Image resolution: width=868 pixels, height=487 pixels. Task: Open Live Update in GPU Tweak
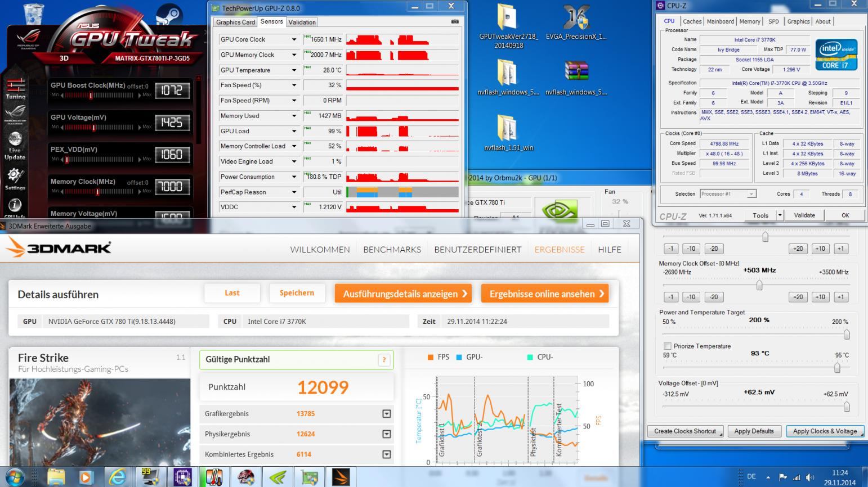pyautogui.click(x=15, y=145)
